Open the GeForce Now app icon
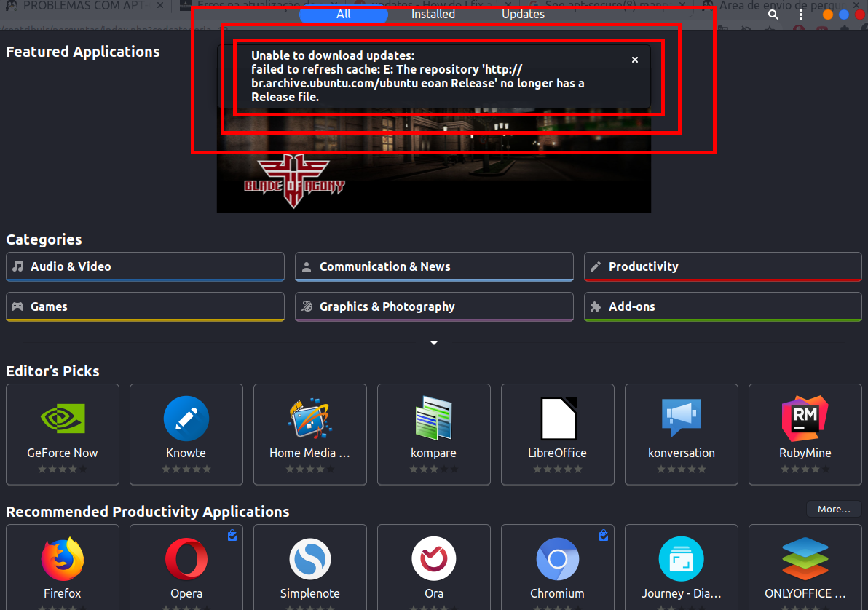The height and width of the screenshot is (610, 868). (x=63, y=419)
